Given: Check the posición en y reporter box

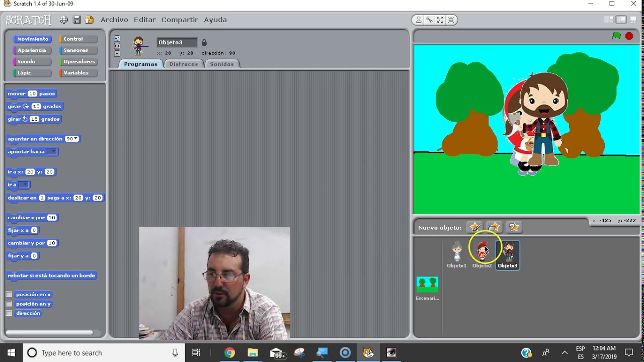Looking at the screenshot, I should click(x=9, y=304).
